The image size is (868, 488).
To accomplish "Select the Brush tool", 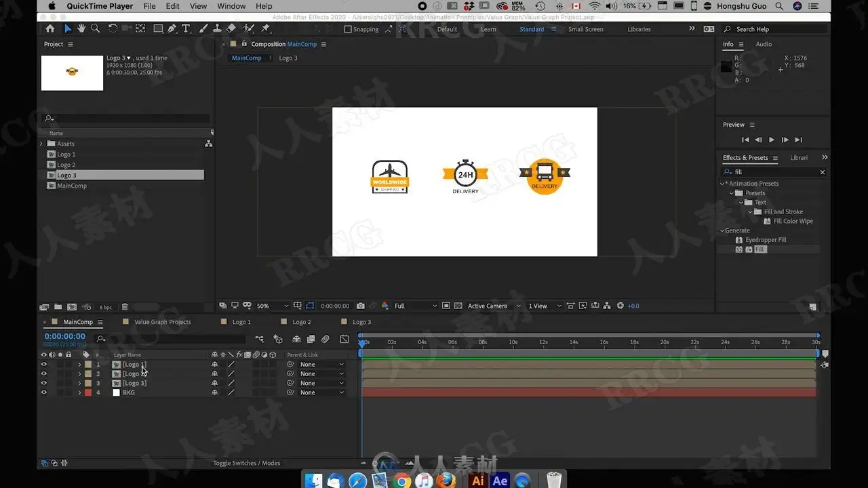I will 203,28.
